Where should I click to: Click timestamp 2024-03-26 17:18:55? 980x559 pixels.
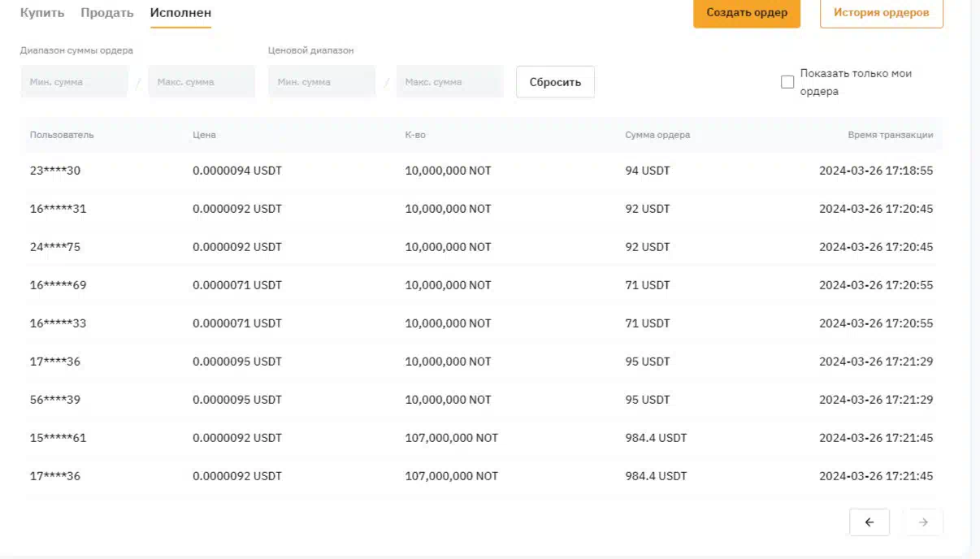point(876,171)
